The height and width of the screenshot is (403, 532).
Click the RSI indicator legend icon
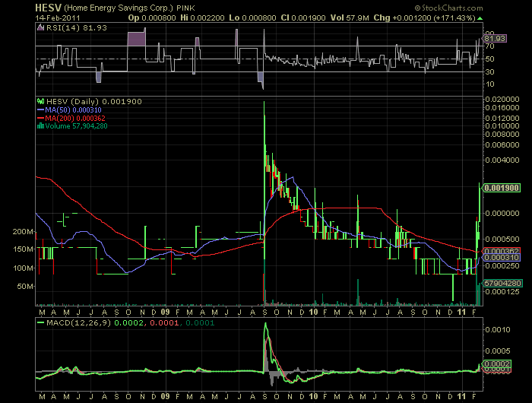coord(40,28)
